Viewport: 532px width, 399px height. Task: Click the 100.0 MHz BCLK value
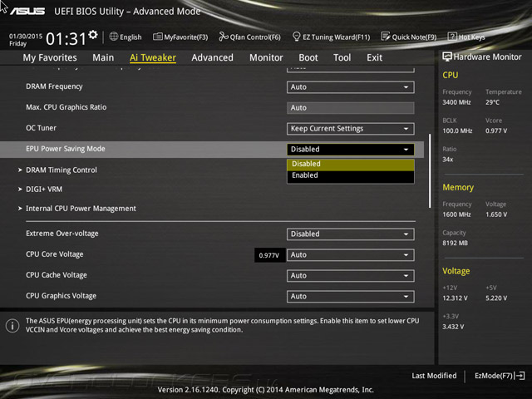(x=457, y=131)
